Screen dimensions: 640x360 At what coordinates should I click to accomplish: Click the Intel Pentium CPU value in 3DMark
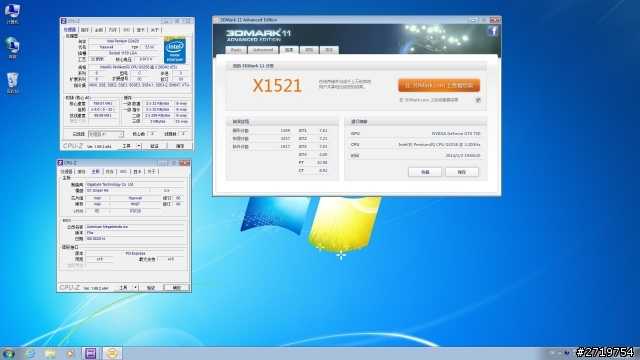coord(439,144)
